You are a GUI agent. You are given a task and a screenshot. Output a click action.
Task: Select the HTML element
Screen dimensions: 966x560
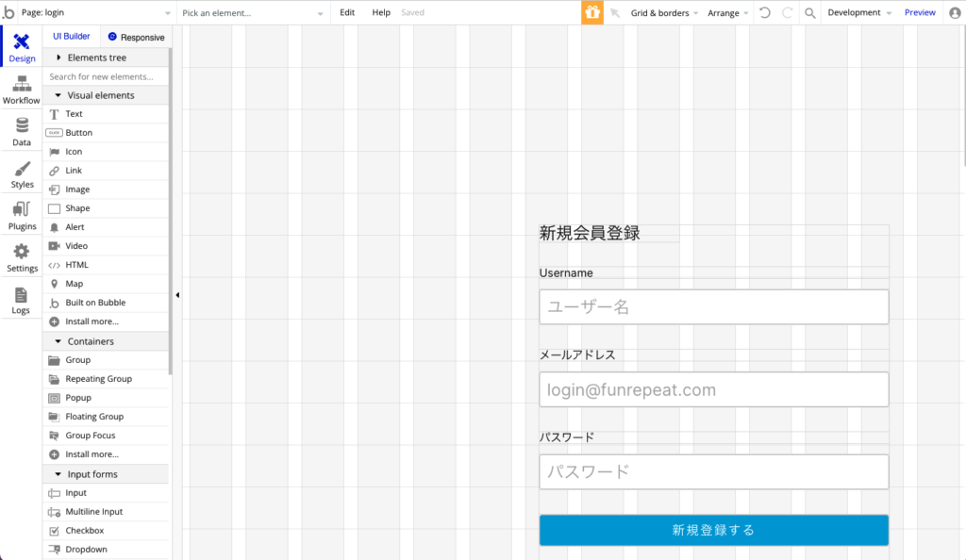(x=106, y=265)
